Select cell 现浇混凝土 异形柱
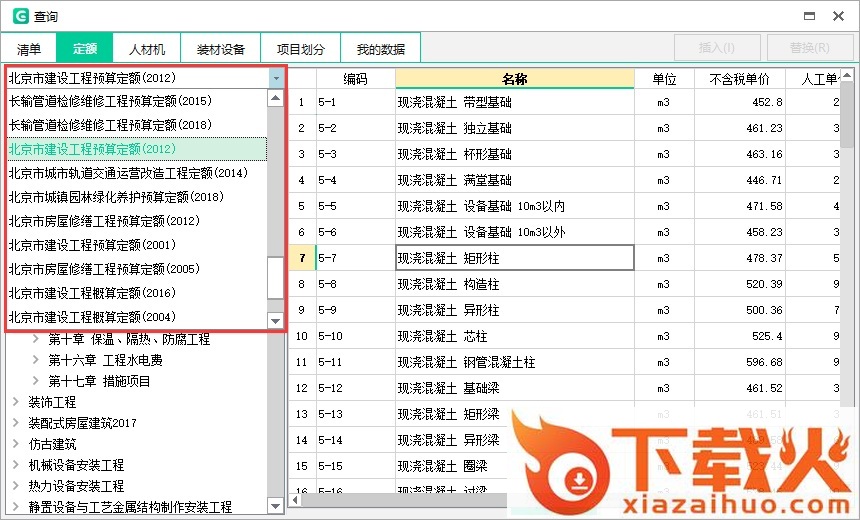This screenshot has height=520, width=860. (514, 310)
